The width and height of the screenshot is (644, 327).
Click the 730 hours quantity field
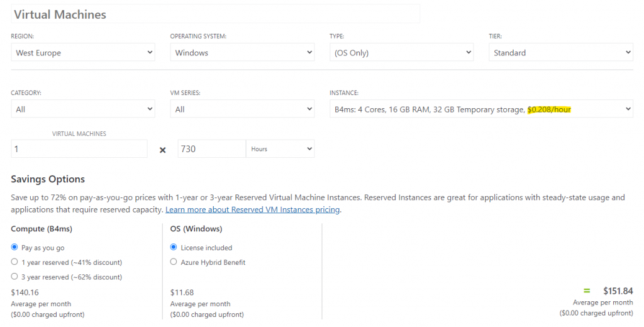pos(212,148)
